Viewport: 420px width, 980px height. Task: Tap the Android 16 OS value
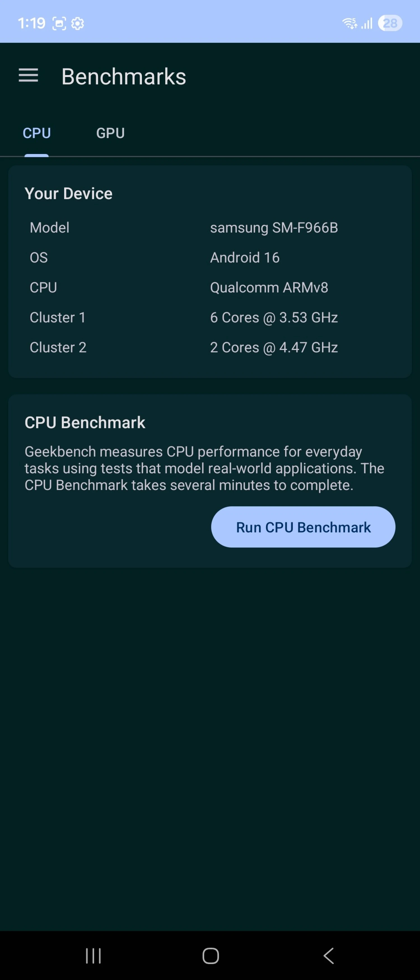tap(245, 258)
